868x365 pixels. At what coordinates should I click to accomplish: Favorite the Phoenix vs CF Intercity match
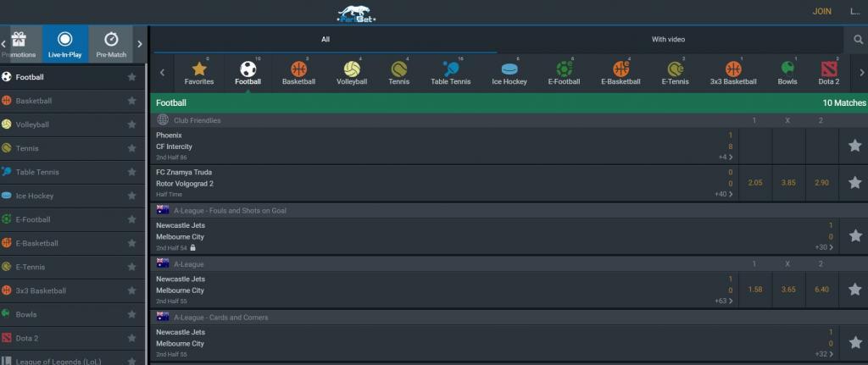pyautogui.click(x=854, y=146)
